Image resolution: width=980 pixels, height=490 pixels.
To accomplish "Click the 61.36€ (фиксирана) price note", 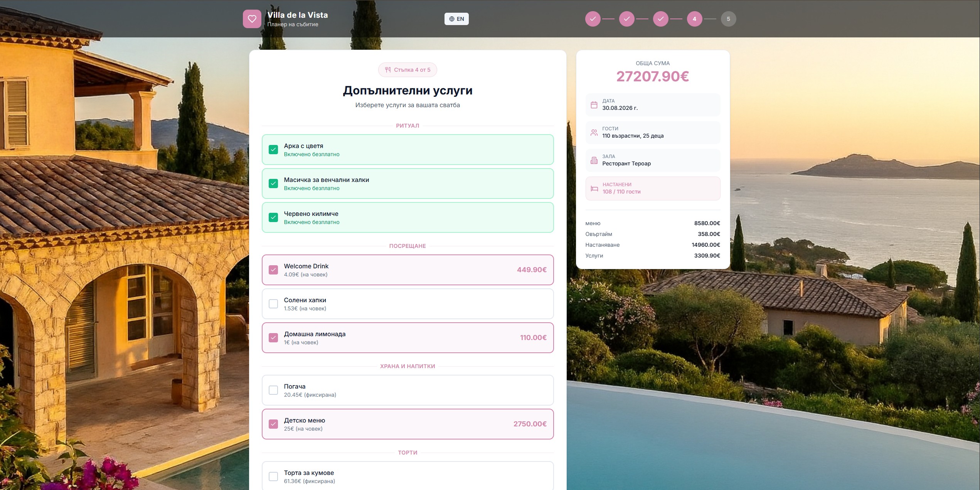I will coord(310,481).
